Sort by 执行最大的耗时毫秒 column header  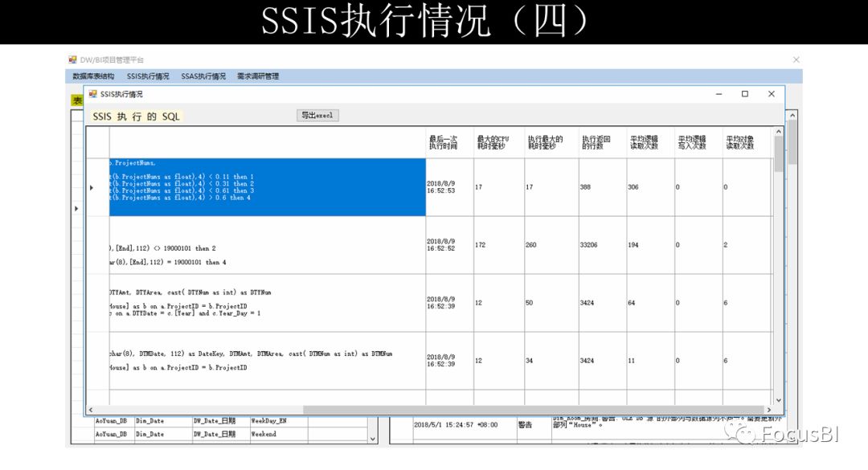tap(551, 143)
